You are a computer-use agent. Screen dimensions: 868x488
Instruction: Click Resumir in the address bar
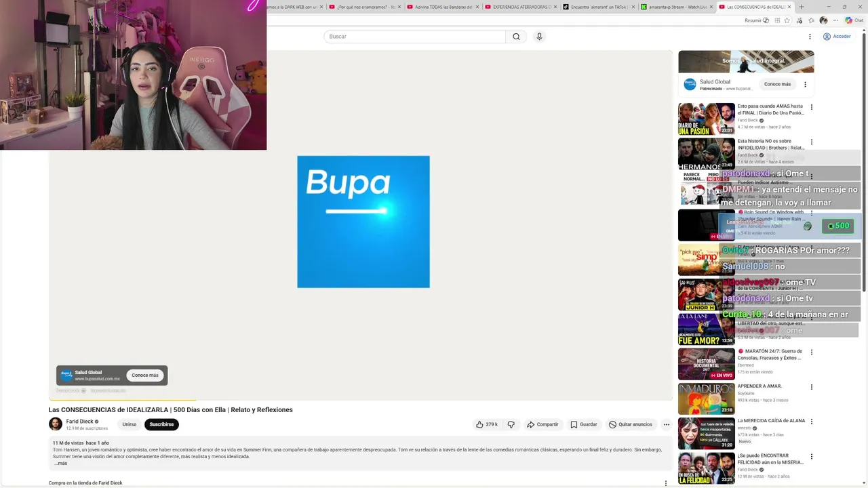click(x=757, y=20)
